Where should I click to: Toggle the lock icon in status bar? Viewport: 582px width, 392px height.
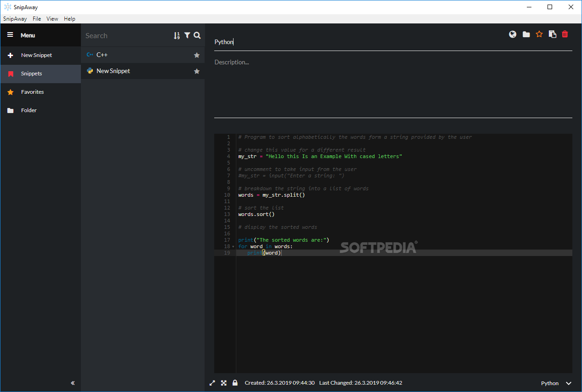235,383
